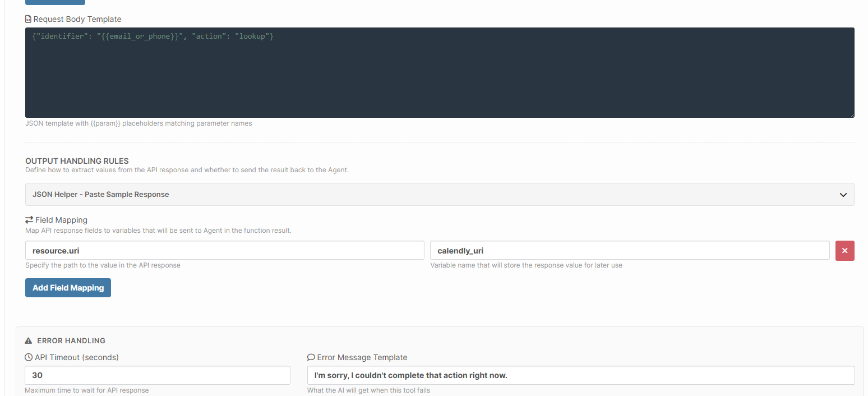Click the resource.uri path input field
Viewport: 868px width, 396px height.
click(x=224, y=251)
